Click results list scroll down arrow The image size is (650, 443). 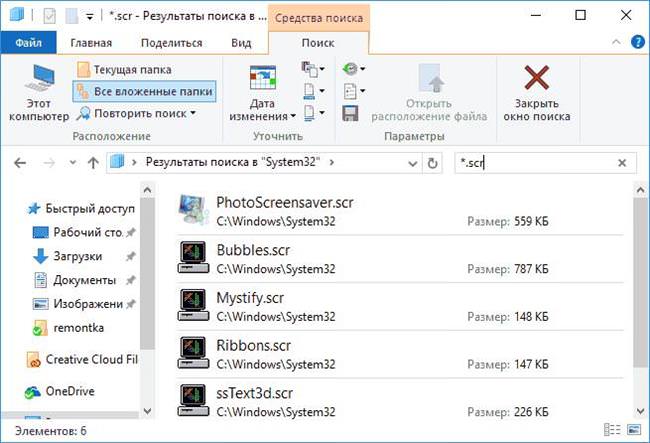640,411
